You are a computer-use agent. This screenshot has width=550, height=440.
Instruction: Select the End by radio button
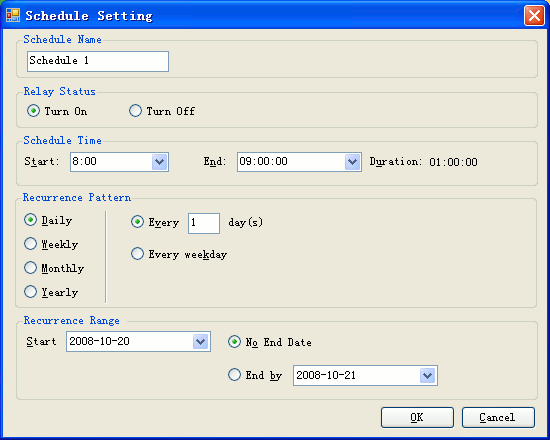(234, 375)
